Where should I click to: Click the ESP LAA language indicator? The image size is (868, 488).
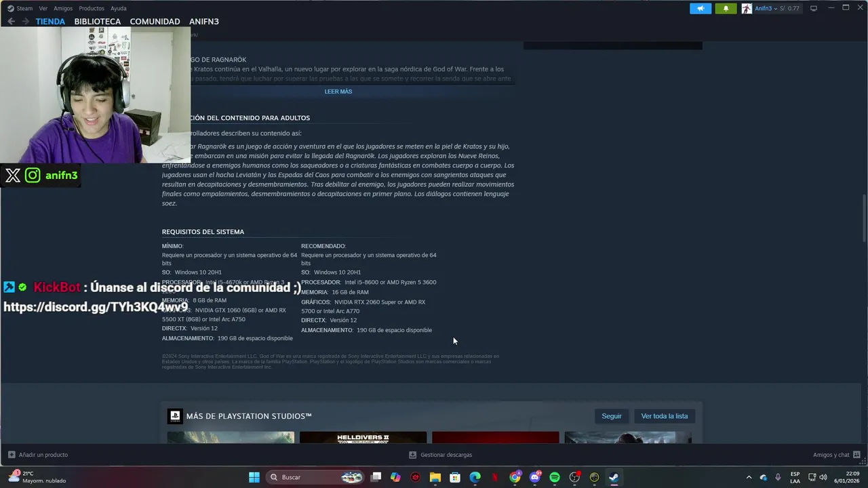point(795,477)
